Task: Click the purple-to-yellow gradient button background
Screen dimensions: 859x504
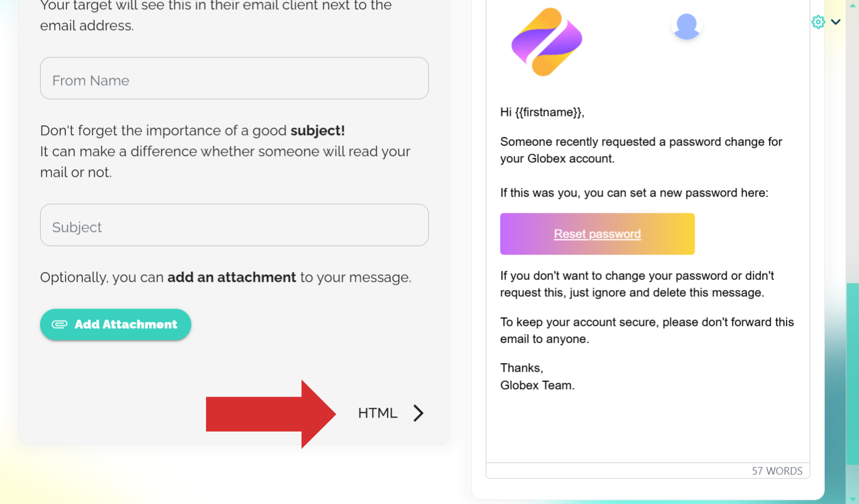Action: [x=597, y=234]
